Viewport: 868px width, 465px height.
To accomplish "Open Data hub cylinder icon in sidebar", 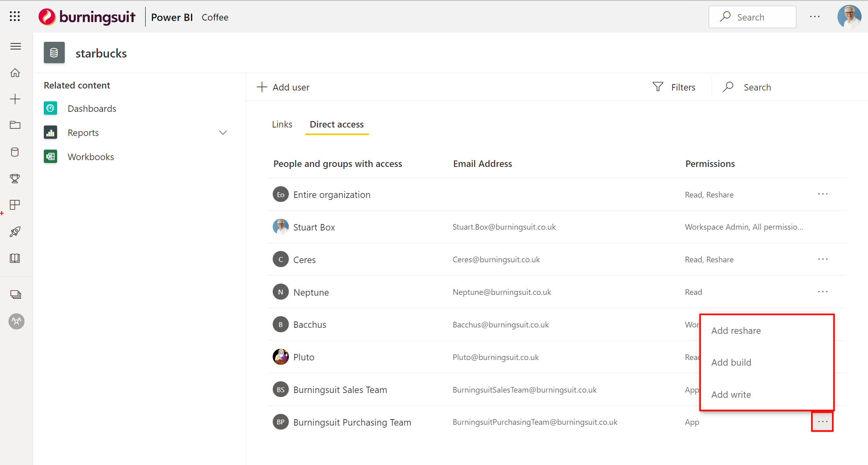I will coord(15,152).
